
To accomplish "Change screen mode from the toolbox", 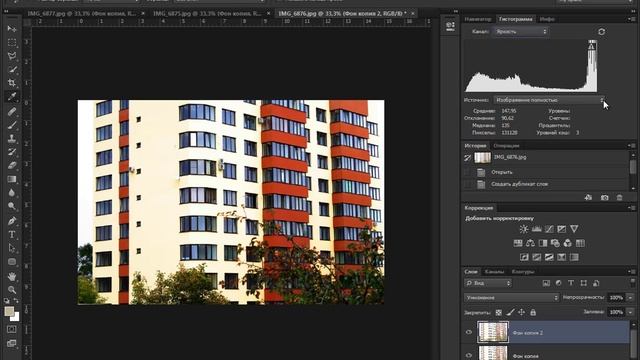I will (x=12, y=343).
